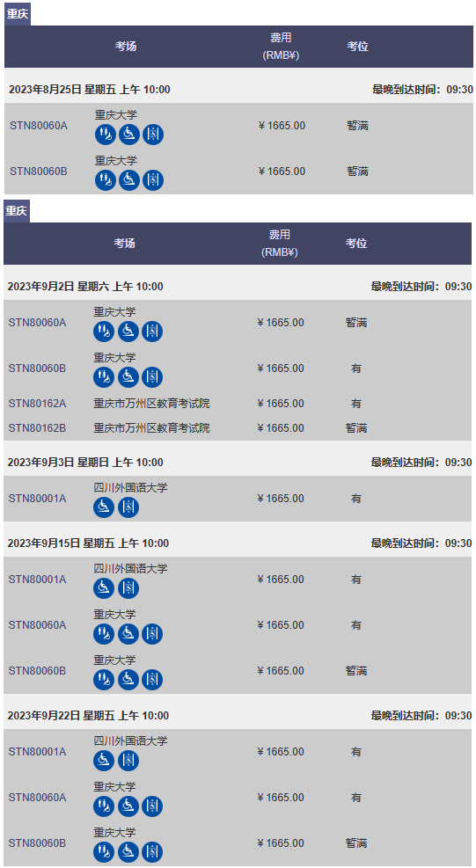Click wheelchair ramp icon for Sept 3 四川外国语大学

pyautogui.click(x=104, y=507)
